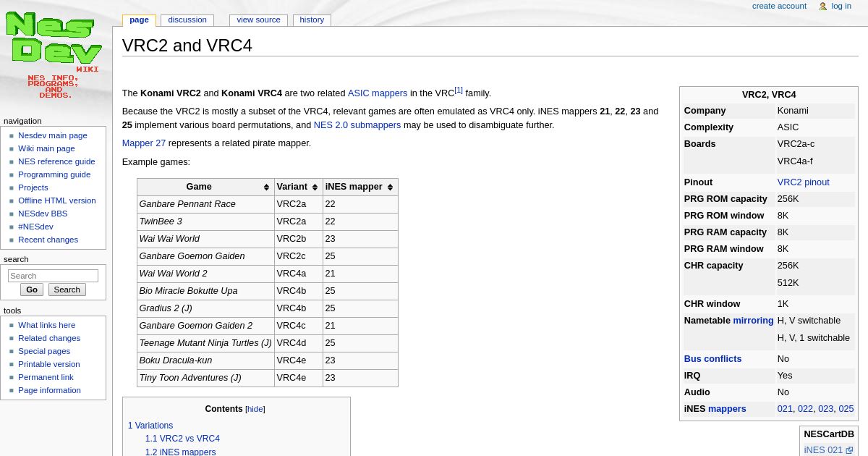Select Teenage Mutant Ninja Turtles (J) cell
The height and width of the screenshot is (456, 868).
tap(205, 343)
